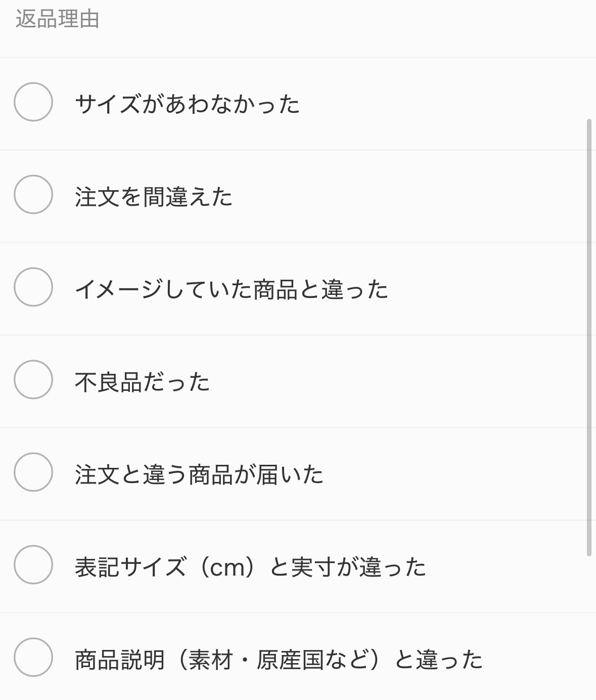
Task: Click the scrollbar track beneath the thumb
Action: click(x=589, y=627)
